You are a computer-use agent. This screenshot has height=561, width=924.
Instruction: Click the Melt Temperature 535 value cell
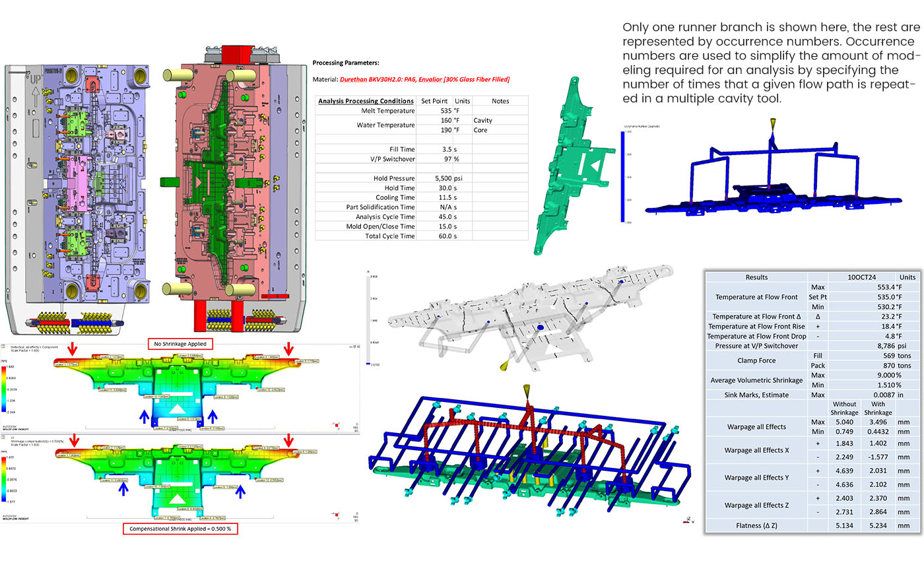[x=434, y=111]
